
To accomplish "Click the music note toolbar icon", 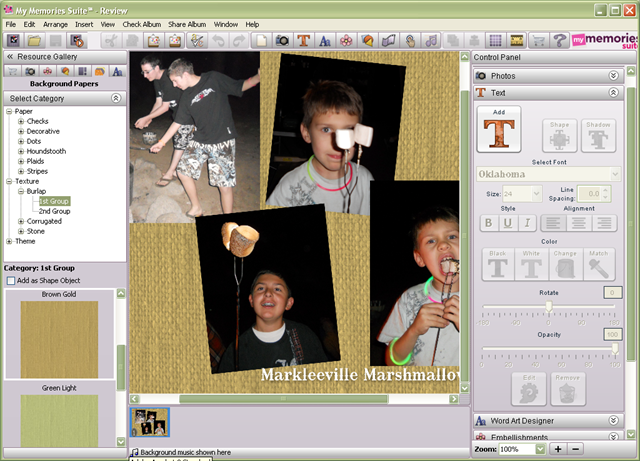I will coord(431,40).
